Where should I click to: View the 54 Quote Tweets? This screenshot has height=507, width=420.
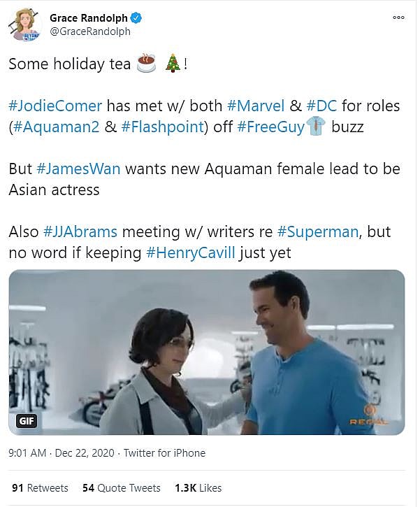(x=121, y=487)
